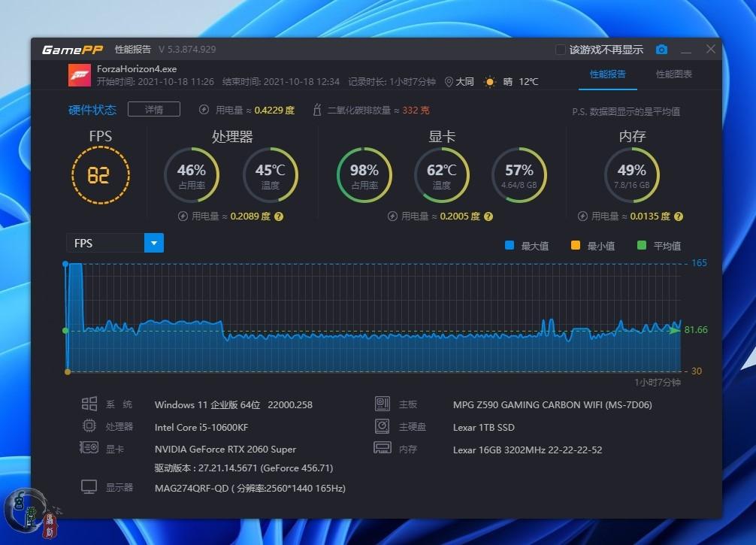Click the CPU 46% usage gauge
Viewport: 756px width, 545px height.
coord(192,175)
